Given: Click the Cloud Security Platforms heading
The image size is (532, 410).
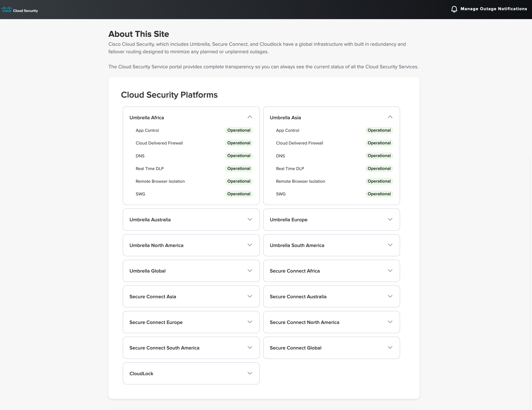Looking at the screenshot, I should (169, 95).
